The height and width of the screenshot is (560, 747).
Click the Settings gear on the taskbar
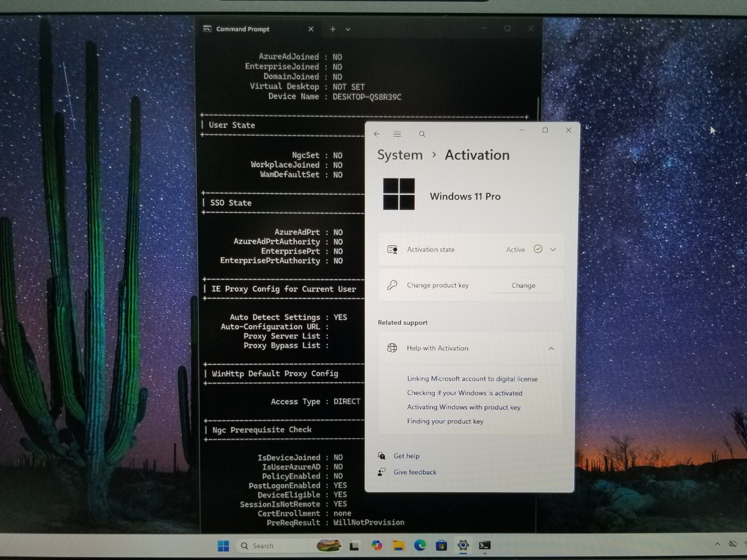pyautogui.click(x=463, y=545)
